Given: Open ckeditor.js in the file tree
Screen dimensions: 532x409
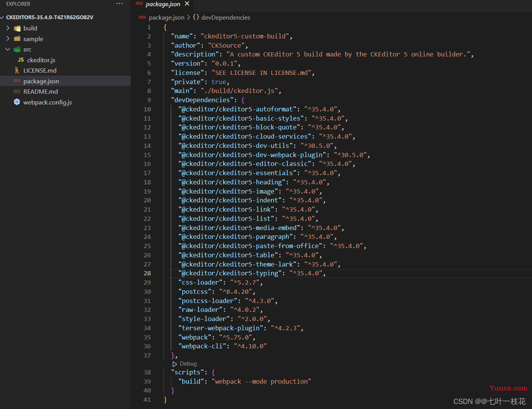Looking at the screenshot, I should click(41, 60).
